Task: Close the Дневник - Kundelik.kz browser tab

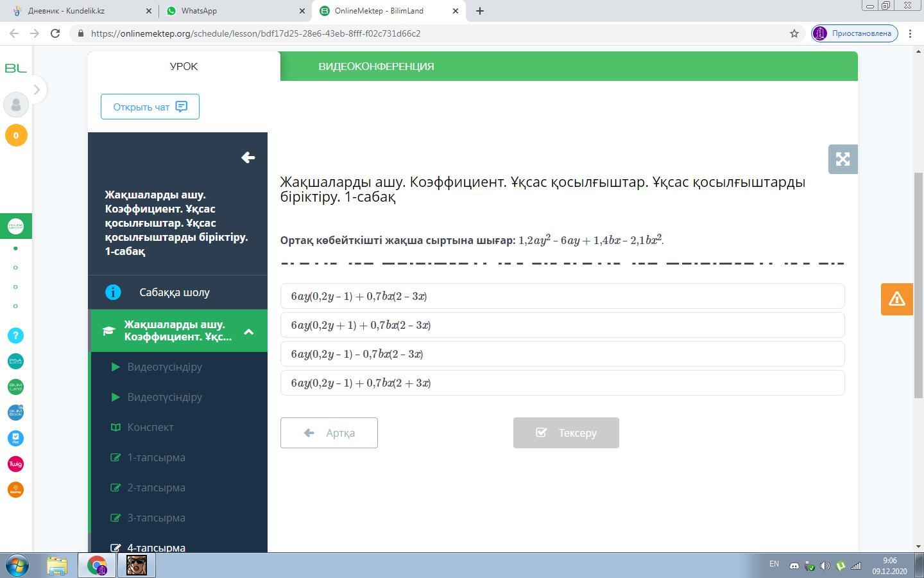Action: pos(149,11)
